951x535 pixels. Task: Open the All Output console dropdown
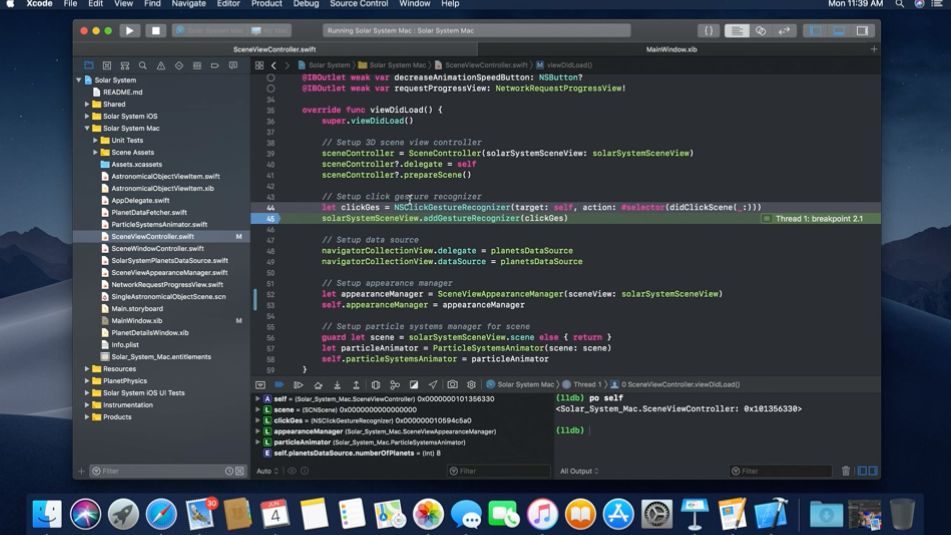coord(581,471)
